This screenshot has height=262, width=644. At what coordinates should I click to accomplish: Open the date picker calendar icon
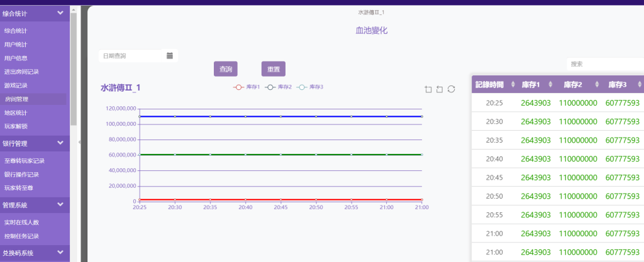click(x=170, y=56)
